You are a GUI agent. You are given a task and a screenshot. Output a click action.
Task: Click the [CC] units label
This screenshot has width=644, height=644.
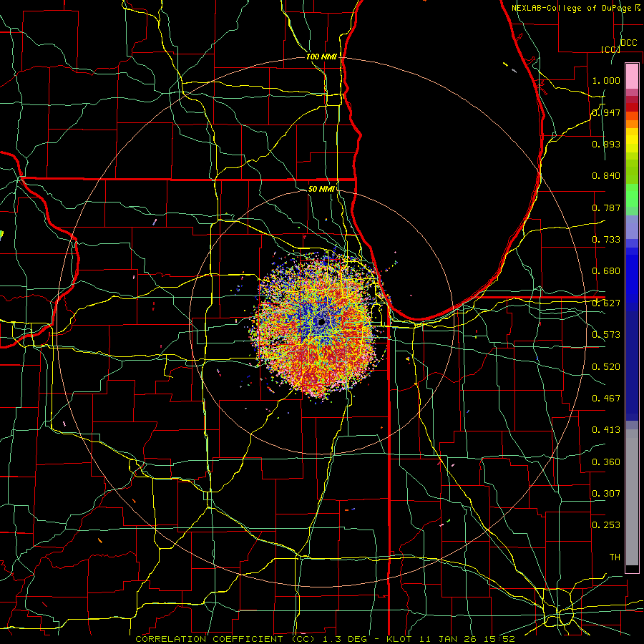coord(610,49)
